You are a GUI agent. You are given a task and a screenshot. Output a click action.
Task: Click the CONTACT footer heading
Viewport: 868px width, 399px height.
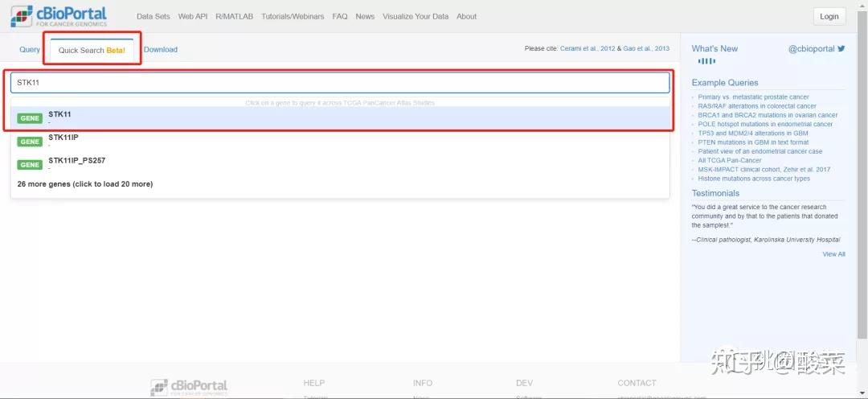(637, 383)
